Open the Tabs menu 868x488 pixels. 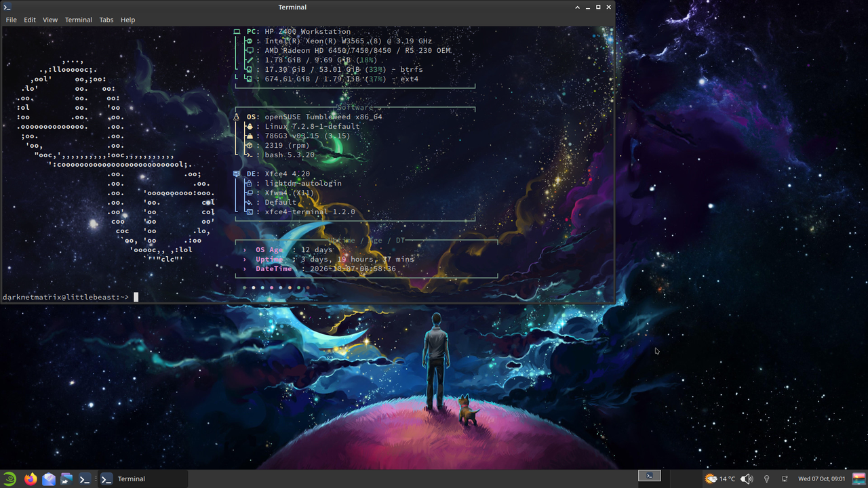click(x=106, y=20)
